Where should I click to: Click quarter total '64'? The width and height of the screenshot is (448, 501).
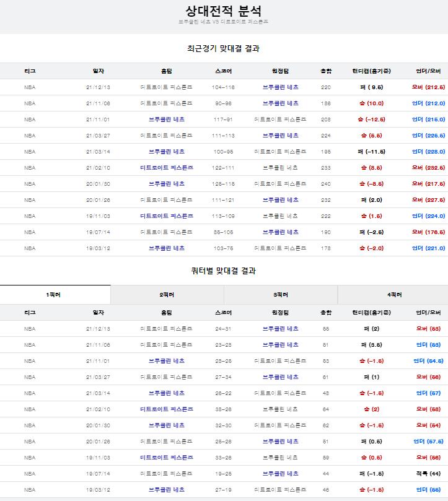tap(326, 409)
